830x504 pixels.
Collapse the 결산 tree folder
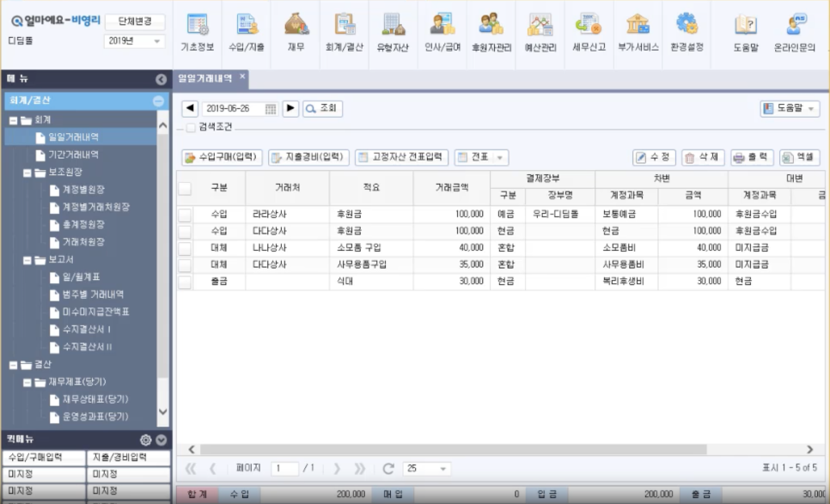(13, 365)
